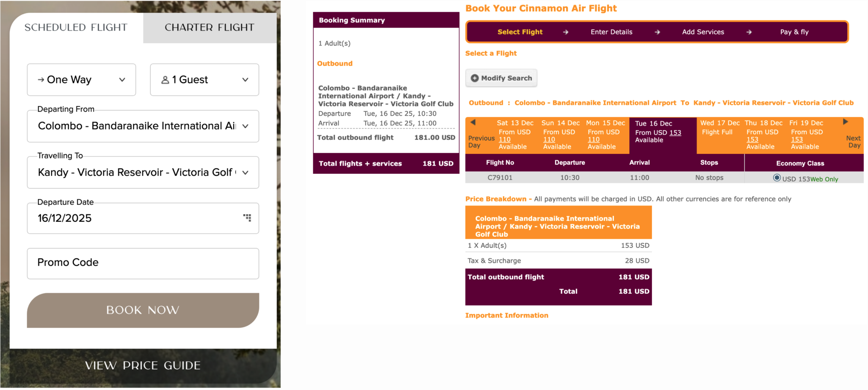Click the guest person icon
The height and width of the screenshot is (390, 868).
[165, 80]
